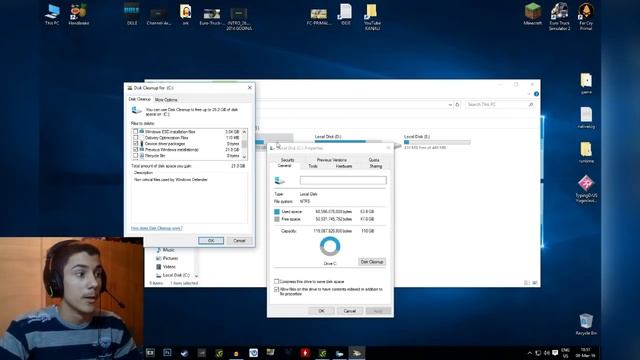
Task: Uncheck Allow files to have contents indexed
Action: coord(277,289)
